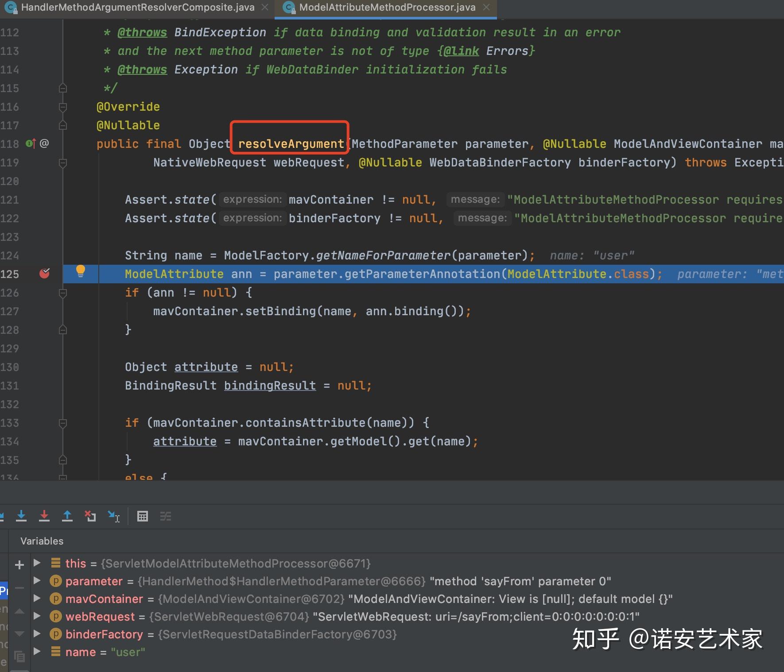Click @throws tag on the Exception line
This screenshot has height=672, width=784.
pyautogui.click(x=142, y=70)
